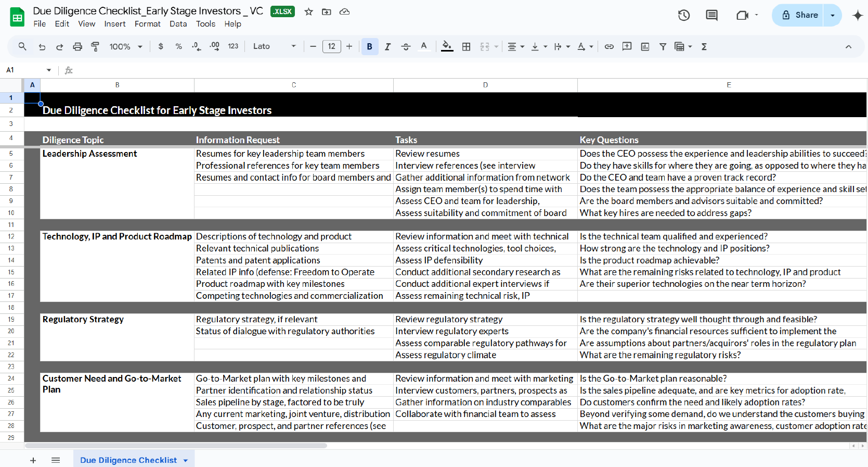This screenshot has width=868, height=467.
Task: Open version history clock icon
Action: tap(684, 15)
